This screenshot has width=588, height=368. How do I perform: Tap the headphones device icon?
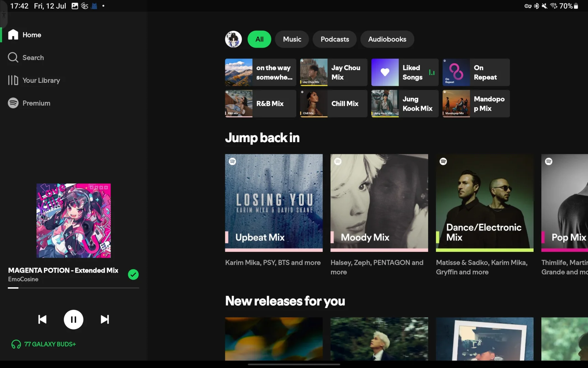pyautogui.click(x=16, y=344)
